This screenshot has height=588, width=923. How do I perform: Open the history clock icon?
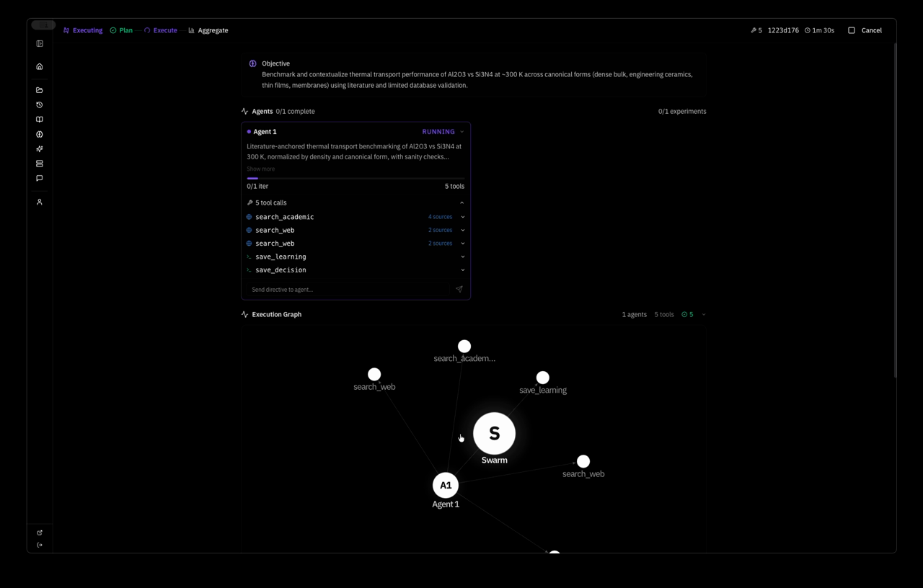point(40,105)
